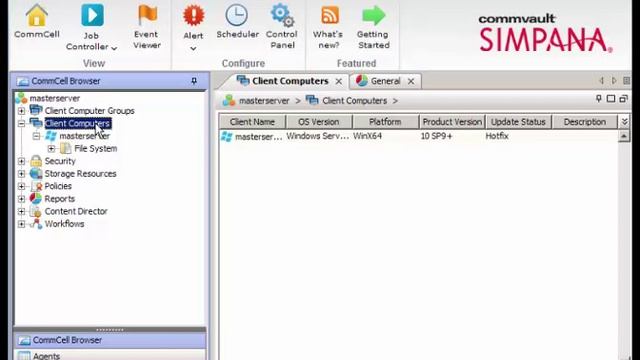Open the Agents panel button

coord(110,355)
